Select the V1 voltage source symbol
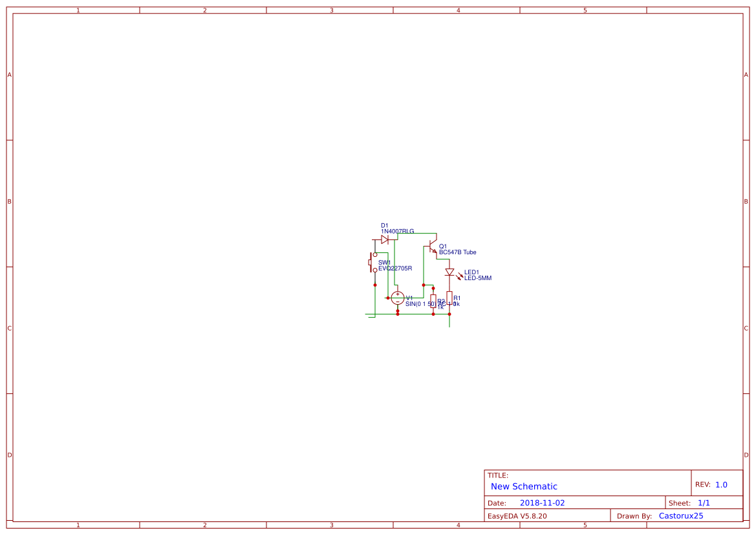756x535 pixels. pos(398,298)
